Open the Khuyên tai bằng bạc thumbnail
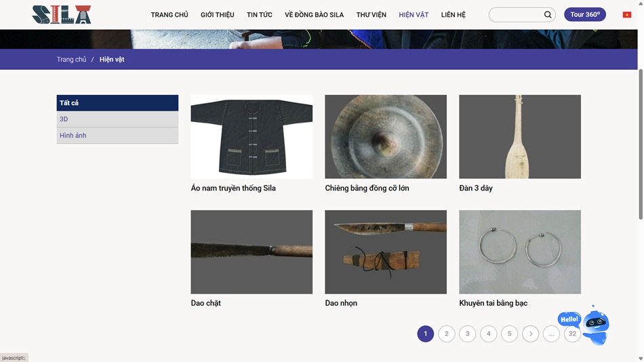This screenshot has height=362, width=644. 519,252
